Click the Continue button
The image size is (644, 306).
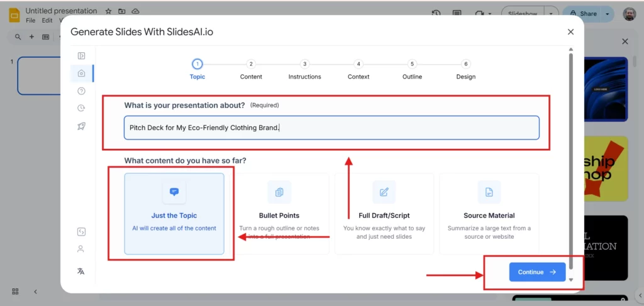click(537, 272)
